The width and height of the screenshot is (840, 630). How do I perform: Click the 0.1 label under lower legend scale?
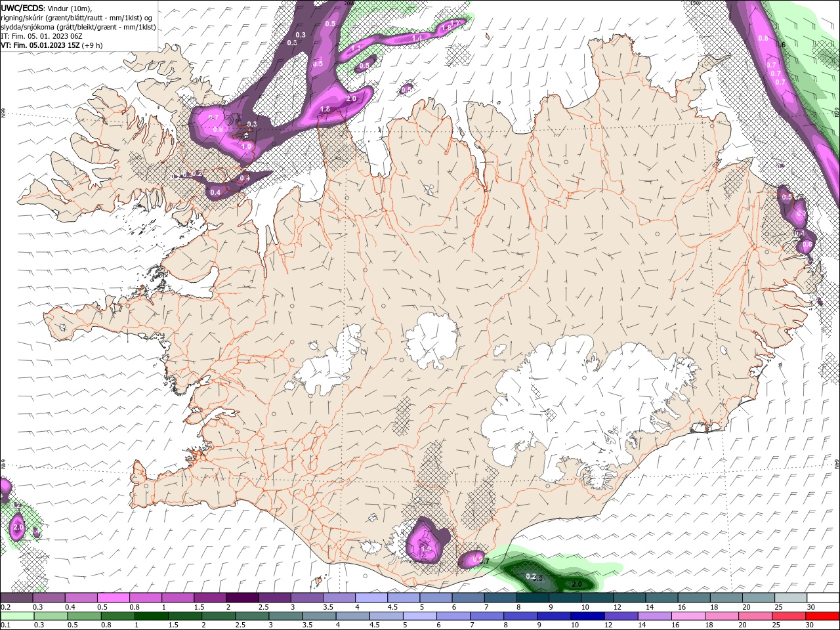[5, 625]
